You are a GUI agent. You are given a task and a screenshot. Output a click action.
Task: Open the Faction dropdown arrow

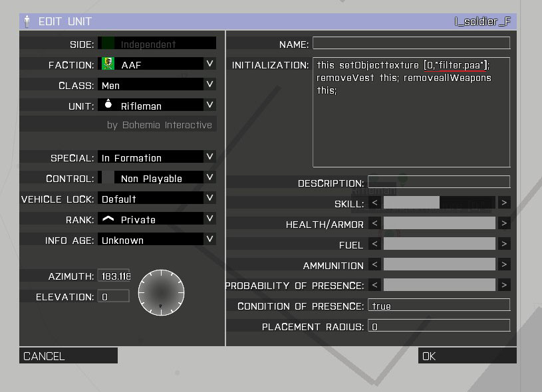(x=209, y=64)
